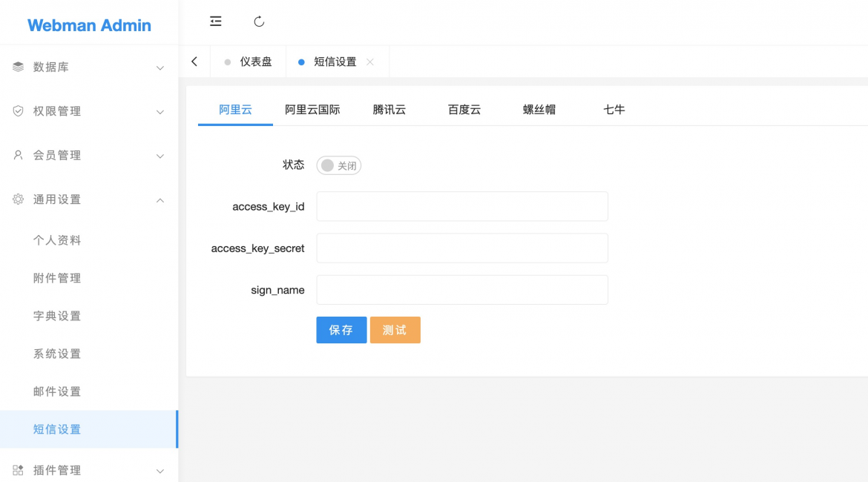Switch to the 腾讯云 tab
Image resolution: width=868 pixels, height=482 pixels.
[389, 110]
